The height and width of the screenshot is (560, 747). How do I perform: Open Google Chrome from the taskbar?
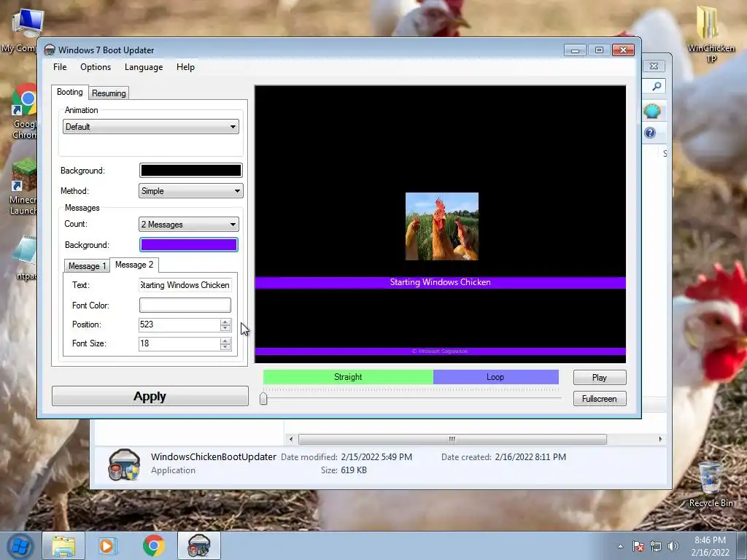pos(153,545)
